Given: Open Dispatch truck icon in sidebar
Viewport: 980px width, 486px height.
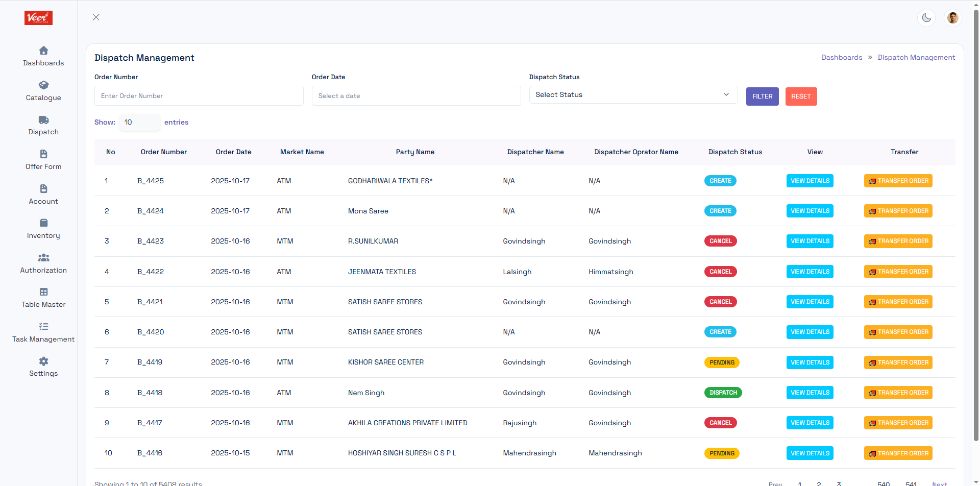Looking at the screenshot, I should coord(43,120).
